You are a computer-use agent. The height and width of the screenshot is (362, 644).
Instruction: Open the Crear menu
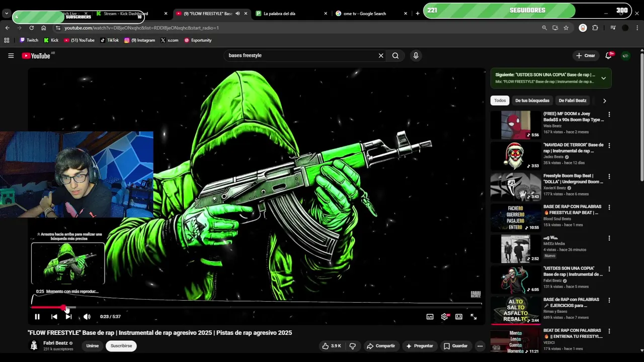pos(586,56)
